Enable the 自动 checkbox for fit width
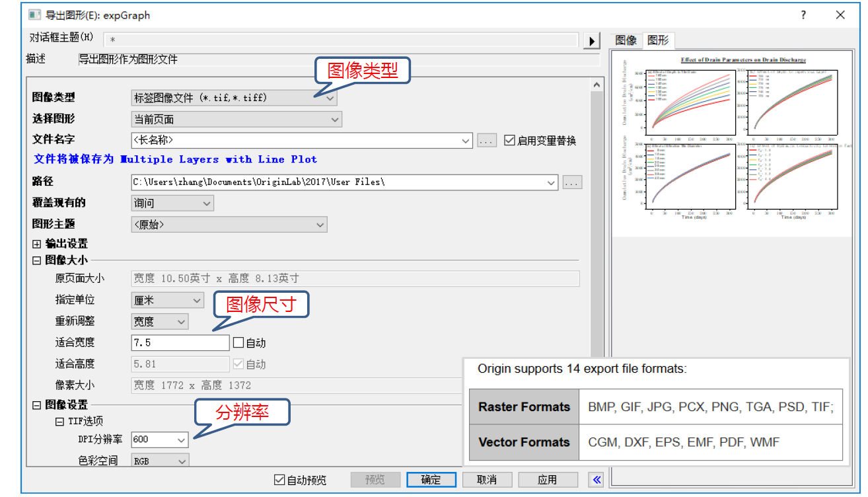 click(x=238, y=343)
